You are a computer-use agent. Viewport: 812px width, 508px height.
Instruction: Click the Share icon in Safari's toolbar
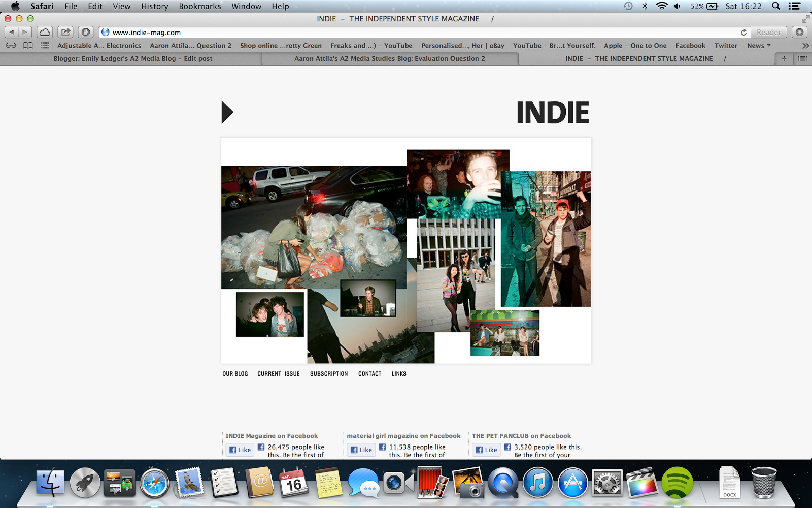click(65, 31)
